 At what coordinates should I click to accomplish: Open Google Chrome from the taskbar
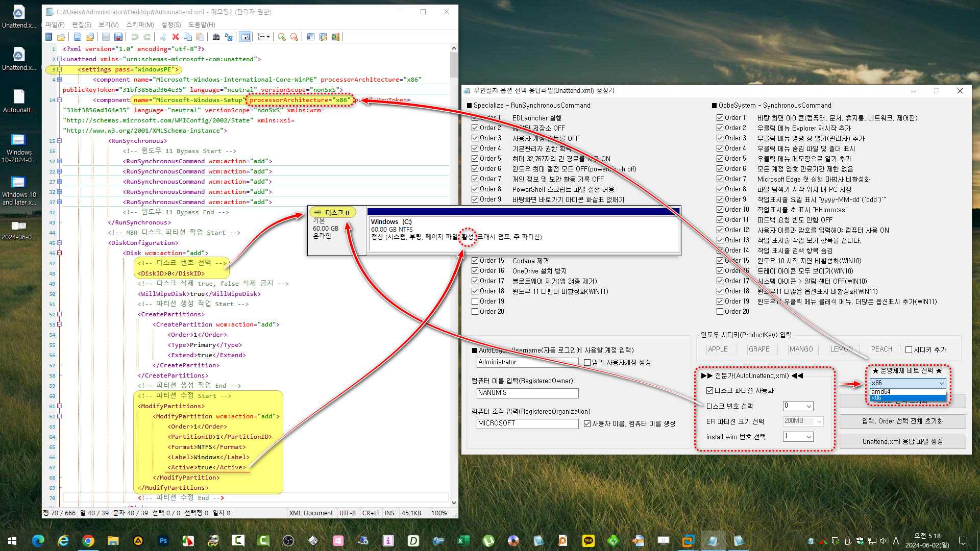coord(88,540)
